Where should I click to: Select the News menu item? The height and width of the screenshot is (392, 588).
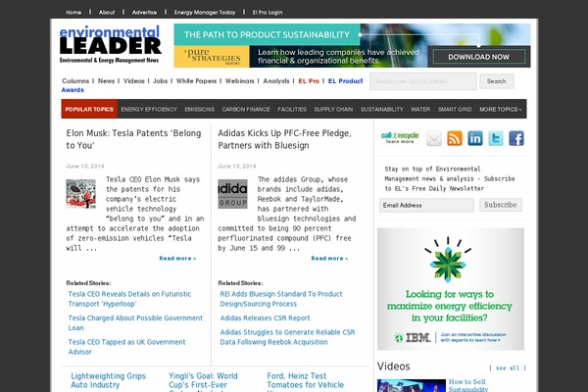(x=106, y=81)
